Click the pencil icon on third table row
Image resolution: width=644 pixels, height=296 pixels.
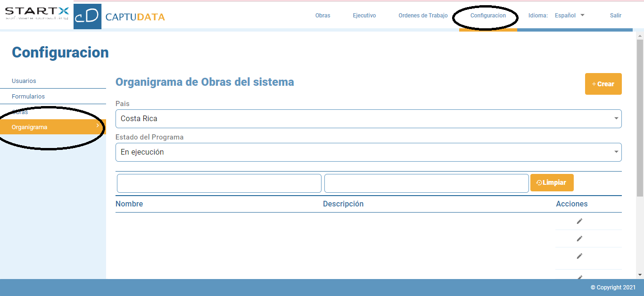point(579,256)
